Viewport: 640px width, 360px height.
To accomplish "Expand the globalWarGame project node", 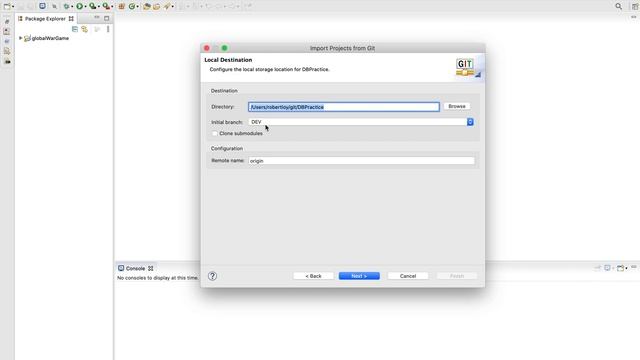I will 20,38.
